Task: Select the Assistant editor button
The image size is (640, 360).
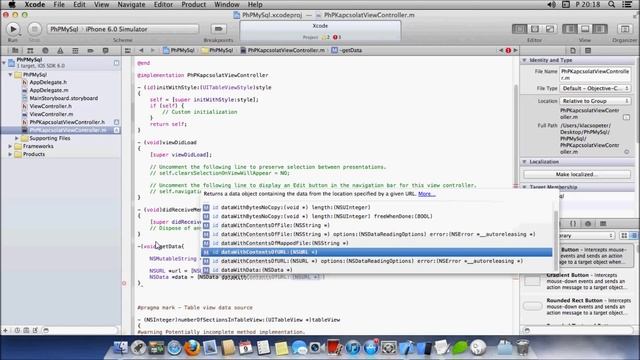Action: click(x=535, y=29)
